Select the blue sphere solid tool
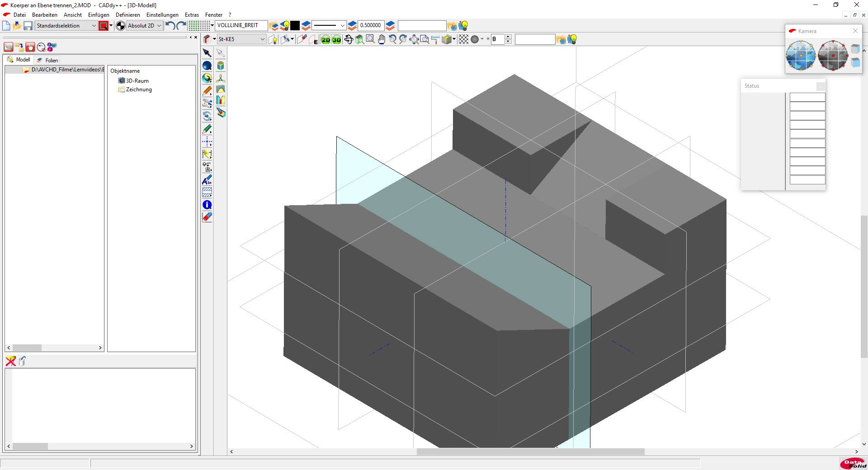 207,66
